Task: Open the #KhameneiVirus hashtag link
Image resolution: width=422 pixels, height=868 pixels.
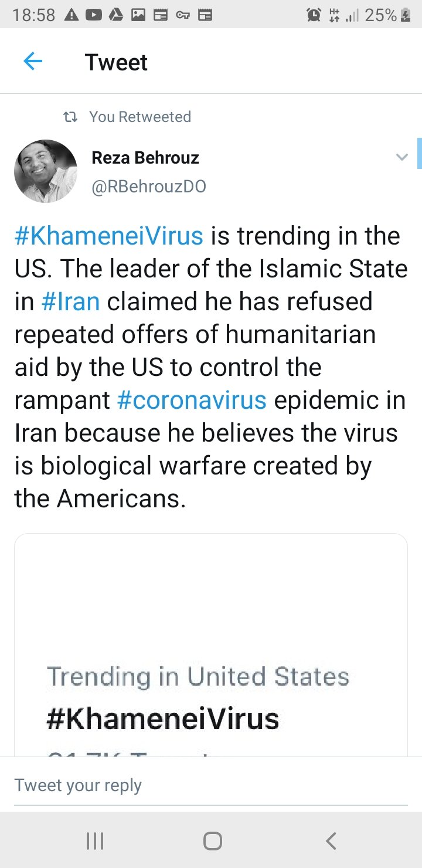Action: [x=108, y=236]
